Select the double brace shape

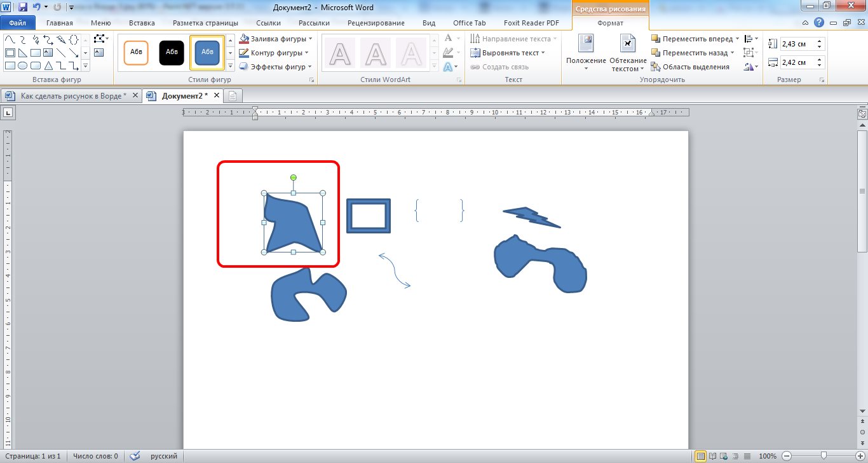pyautogui.click(x=74, y=39)
